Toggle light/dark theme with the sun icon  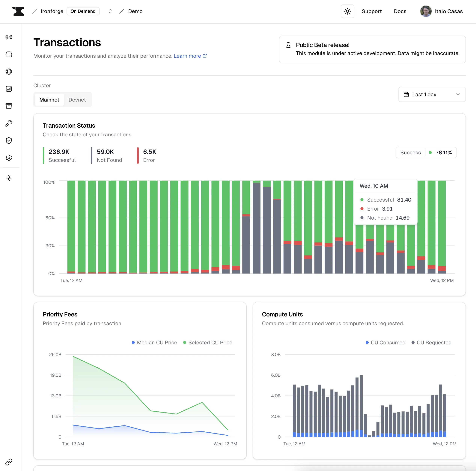tap(347, 11)
